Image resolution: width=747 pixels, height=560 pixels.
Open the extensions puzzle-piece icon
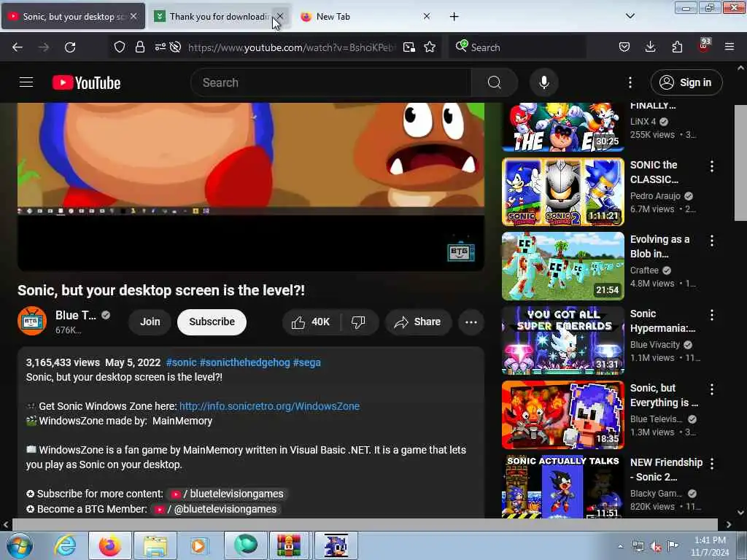coord(677,47)
